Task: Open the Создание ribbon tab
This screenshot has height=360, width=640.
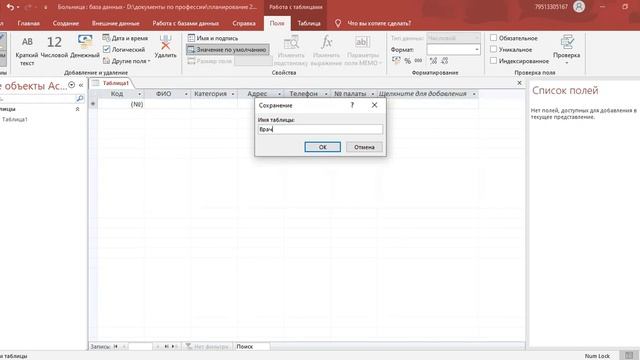Action: pyautogui.click(x=66, y=23)
